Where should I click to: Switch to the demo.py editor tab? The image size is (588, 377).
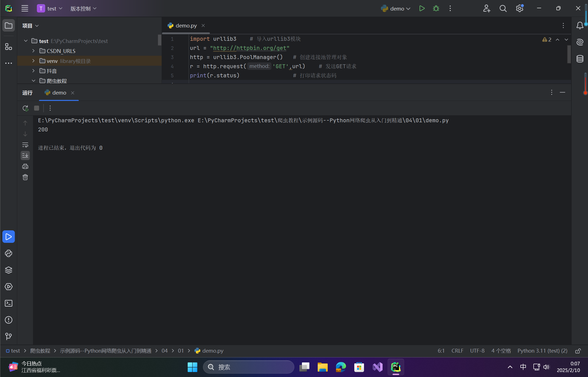(x=186, y=26)
